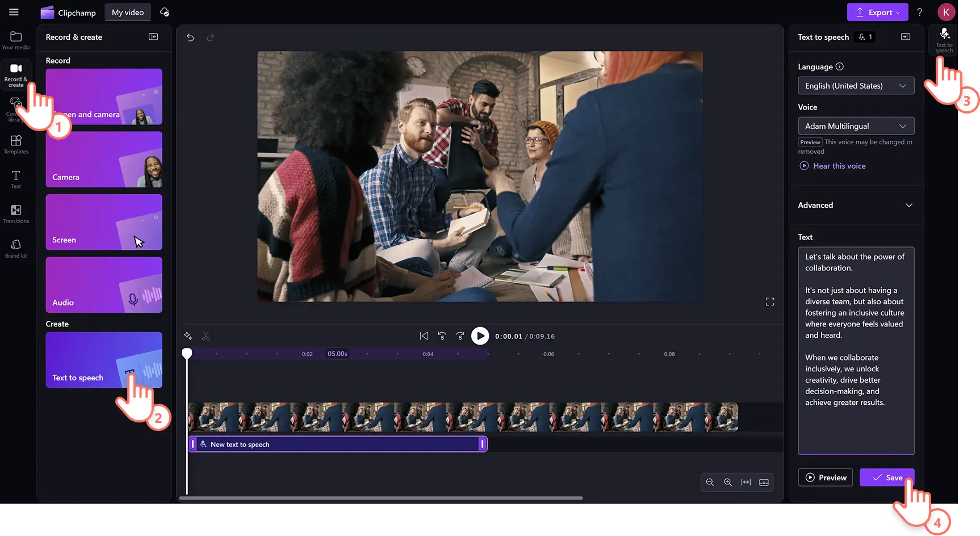The height and width of the screenshot is (536, 980).
Task: Click the right trim handle of speech clip
Action: click(482, 444)
